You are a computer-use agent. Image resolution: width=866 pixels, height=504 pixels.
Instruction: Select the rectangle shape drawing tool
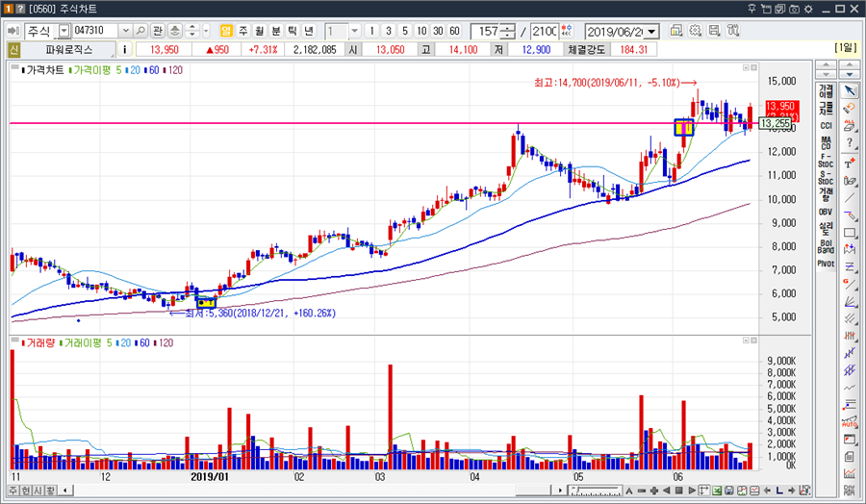pyautogui.click(x=850, y=233)
